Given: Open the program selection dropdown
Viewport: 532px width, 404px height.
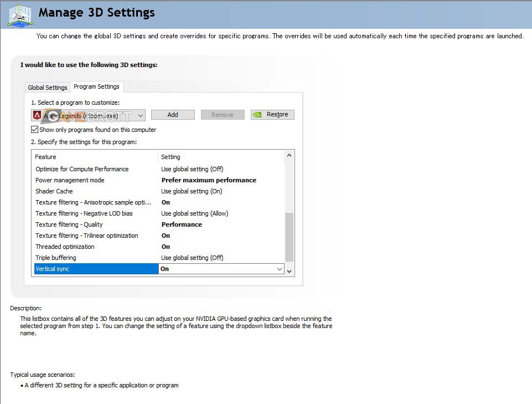Looking at the screenshot, I should click(141, 115).
